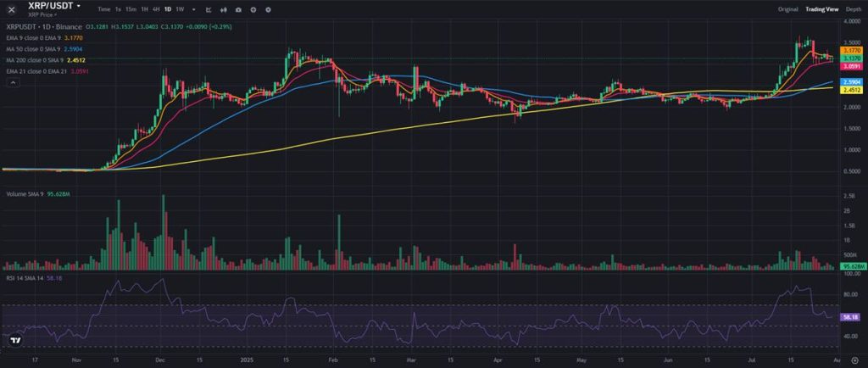Click the Dec label on time axis
The height and width of the screenshot is (368, 868).
click(x=160, y=360)
